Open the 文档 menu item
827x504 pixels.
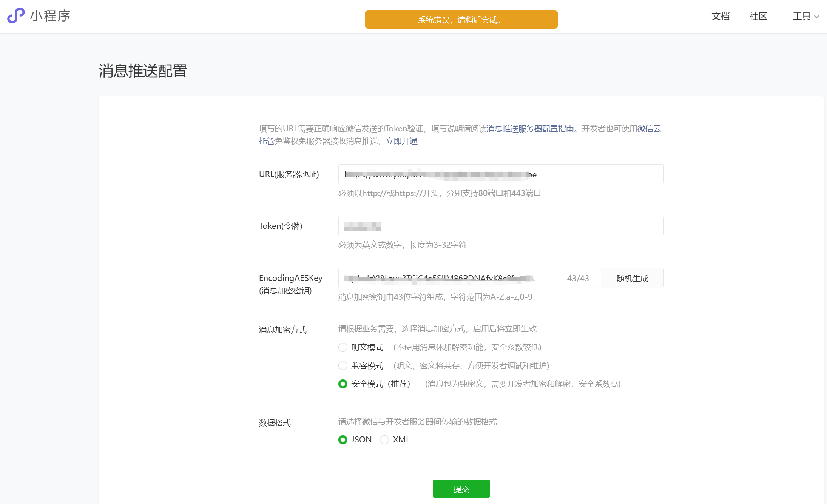(721, 16)
